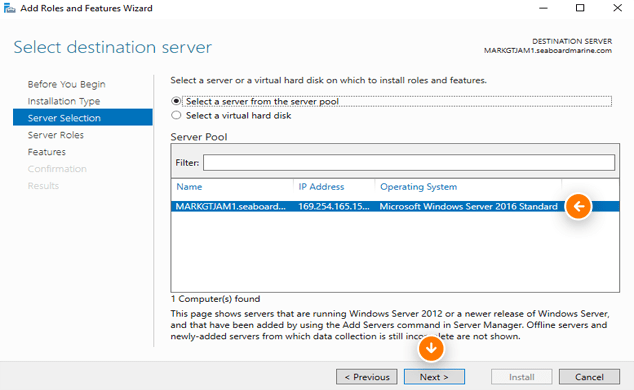The image size is (634, 390).
Task: Click into the Filter text field
Action: (409, 162)
